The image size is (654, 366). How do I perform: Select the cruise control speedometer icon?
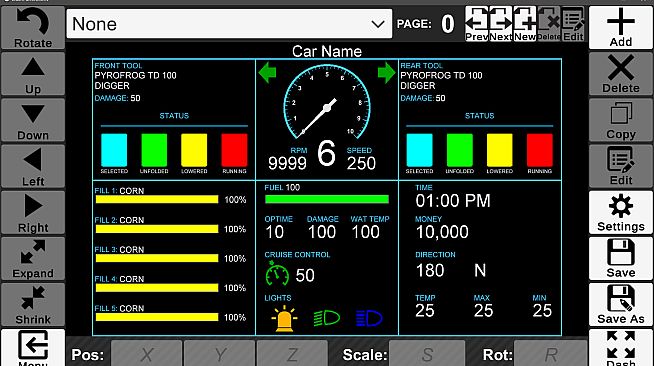coord(277,273)
